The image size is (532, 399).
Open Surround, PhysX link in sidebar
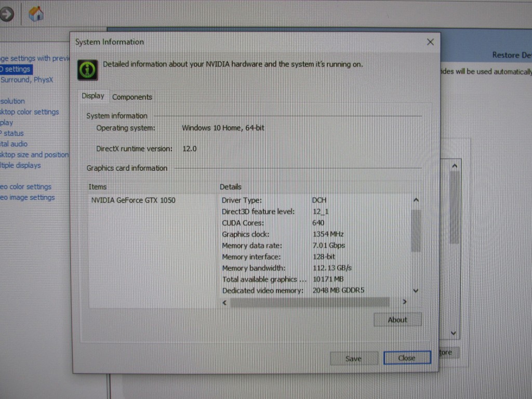click(x=26, y=80)
